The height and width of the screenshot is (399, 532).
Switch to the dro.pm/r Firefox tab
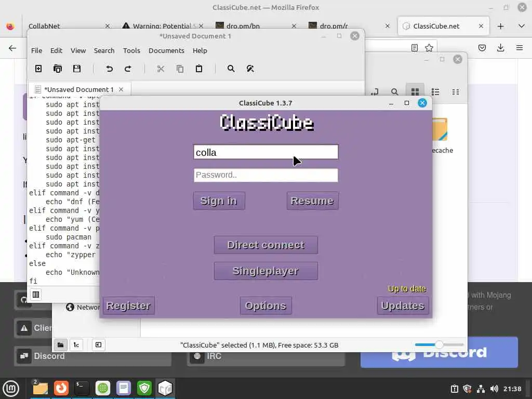coord(350,26)
